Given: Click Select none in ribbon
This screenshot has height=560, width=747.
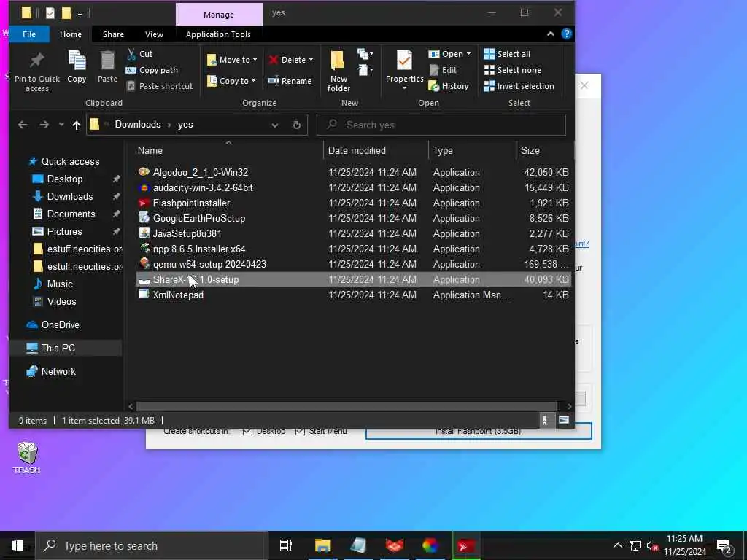Looking at the screenshot, I should [513, 70].
